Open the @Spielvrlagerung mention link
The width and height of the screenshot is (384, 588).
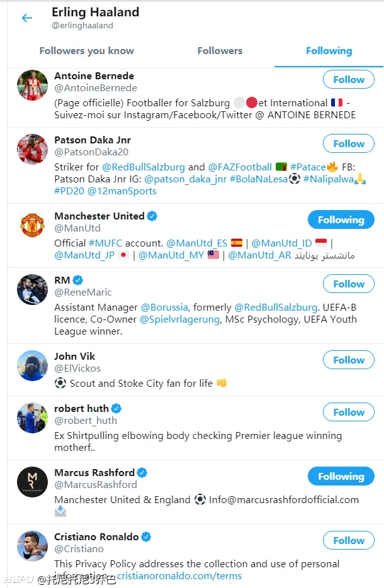tap(179, 319)
